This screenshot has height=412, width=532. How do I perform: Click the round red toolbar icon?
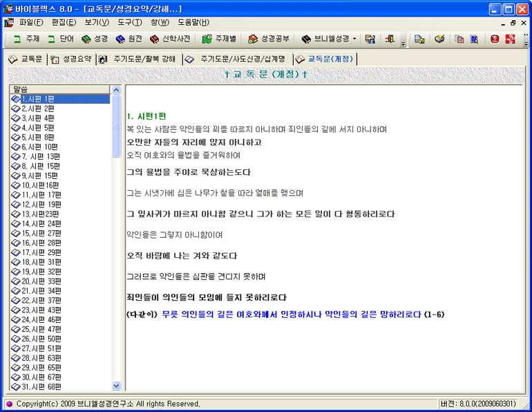click(x=495, y=39)
